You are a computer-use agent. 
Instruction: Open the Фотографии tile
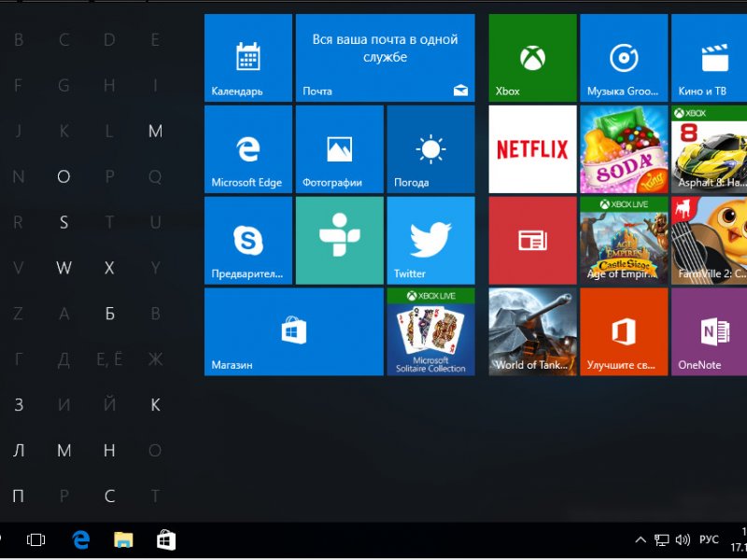tap(340, 149)
